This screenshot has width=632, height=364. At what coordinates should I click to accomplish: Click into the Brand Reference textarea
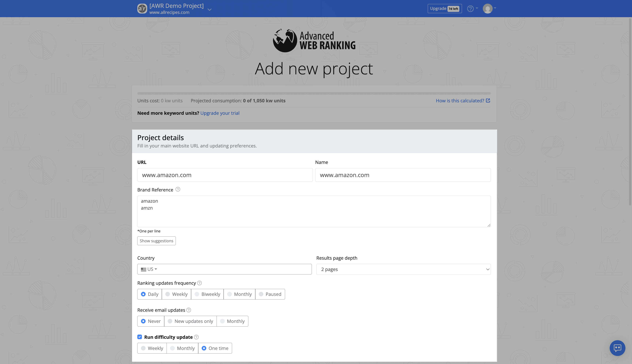[314, 211]
